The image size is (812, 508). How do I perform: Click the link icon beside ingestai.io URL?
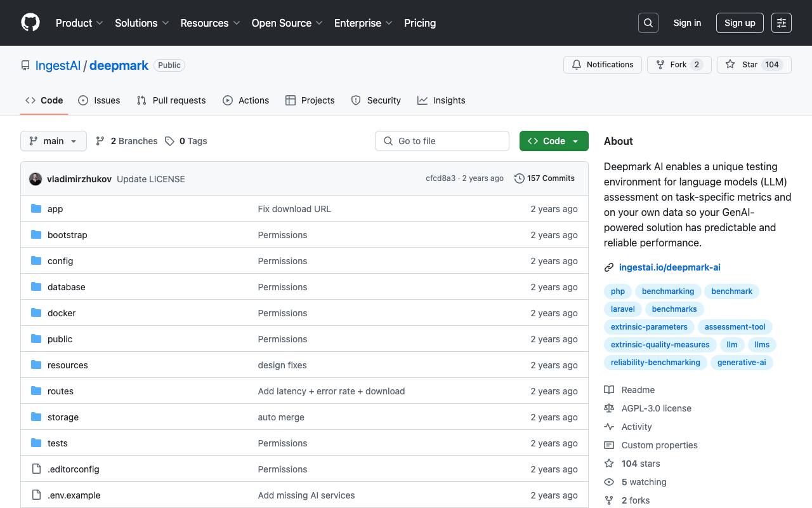coord(609,267)
